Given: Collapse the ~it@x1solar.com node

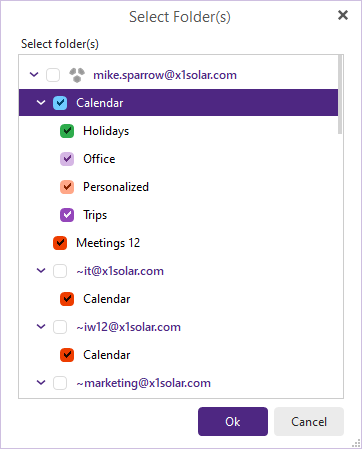Looking at the screenshot, I should click(x=41, y=270).
